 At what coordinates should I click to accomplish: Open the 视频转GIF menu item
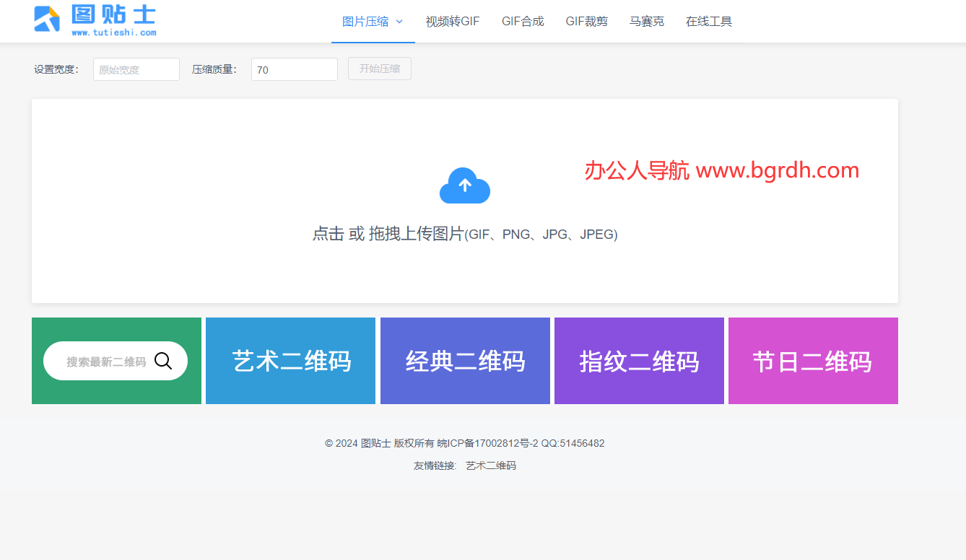point(453,22)
